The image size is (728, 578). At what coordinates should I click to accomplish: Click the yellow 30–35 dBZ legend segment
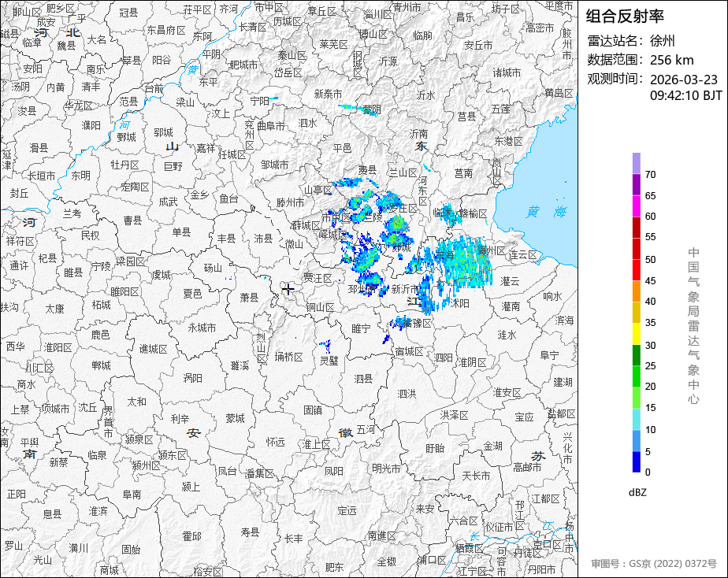pyautogui.click(x=636, y=334)
